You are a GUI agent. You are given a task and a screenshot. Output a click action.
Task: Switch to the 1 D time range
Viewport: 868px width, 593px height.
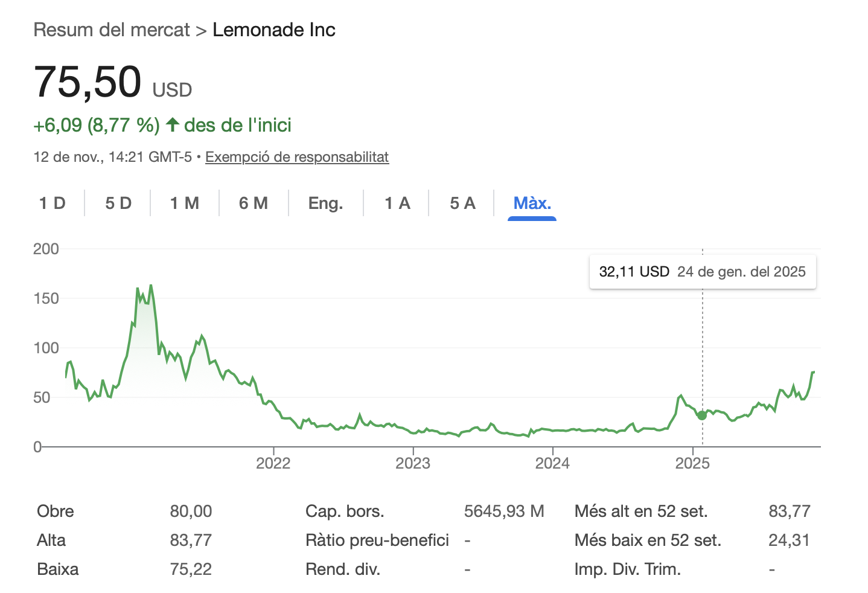pos(53,203)
